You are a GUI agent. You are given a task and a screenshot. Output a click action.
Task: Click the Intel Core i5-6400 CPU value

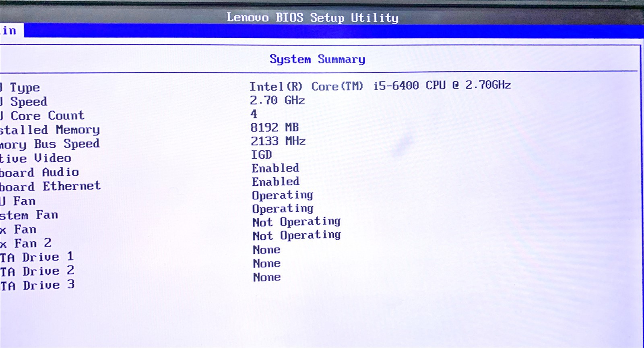(380, 86)
